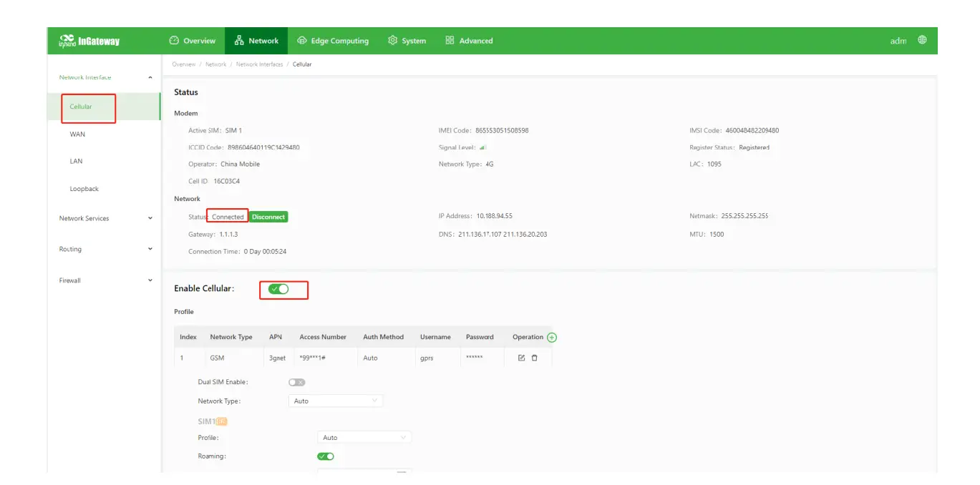Image resolution: width=980 pixels, height=485 pixels.
Task: Click the Auth Method column header
Action: pyautogui.click(x=383, y=337)
